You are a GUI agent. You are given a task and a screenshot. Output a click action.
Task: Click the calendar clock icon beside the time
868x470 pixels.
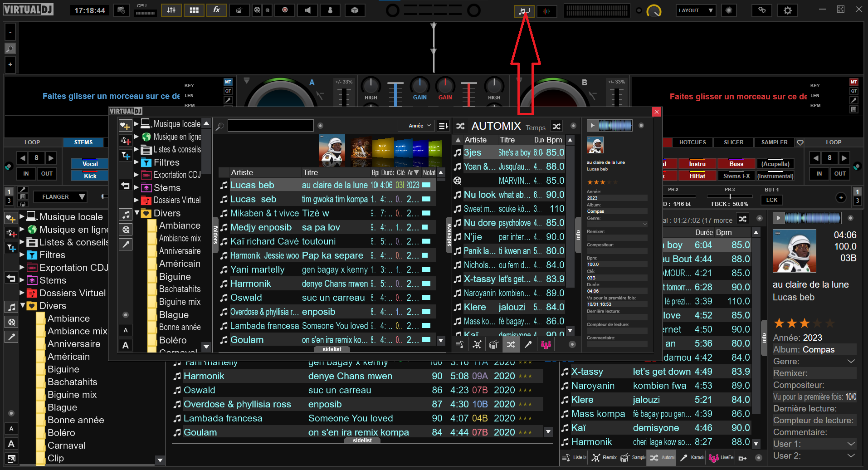pyautogui.click(x=121, y=10)
